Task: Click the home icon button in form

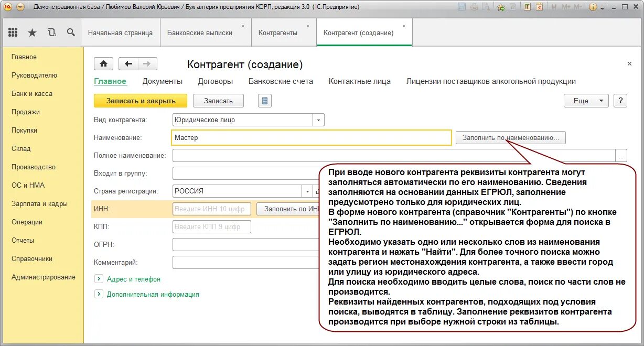Action: pos(104,64)
